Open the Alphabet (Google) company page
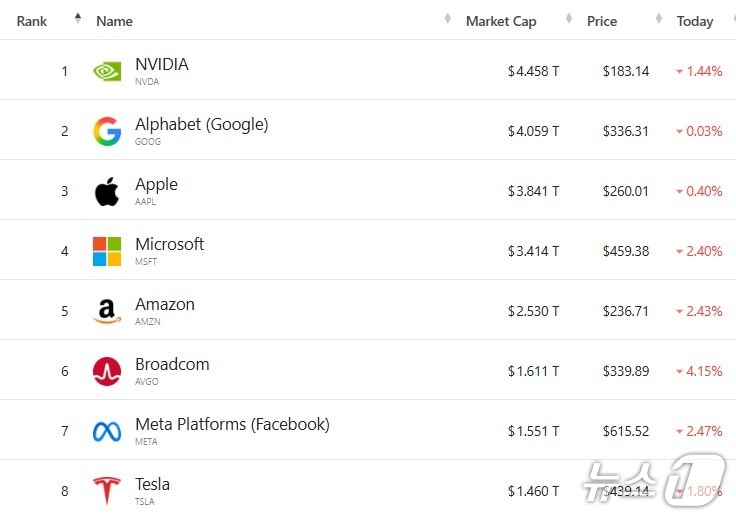Viewport: 736px width, 517px height. 201,124
